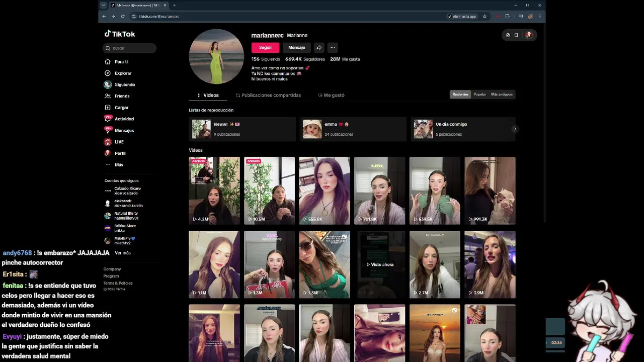Click the Buscar search field

pyautogui.click(x=130, y=48)
